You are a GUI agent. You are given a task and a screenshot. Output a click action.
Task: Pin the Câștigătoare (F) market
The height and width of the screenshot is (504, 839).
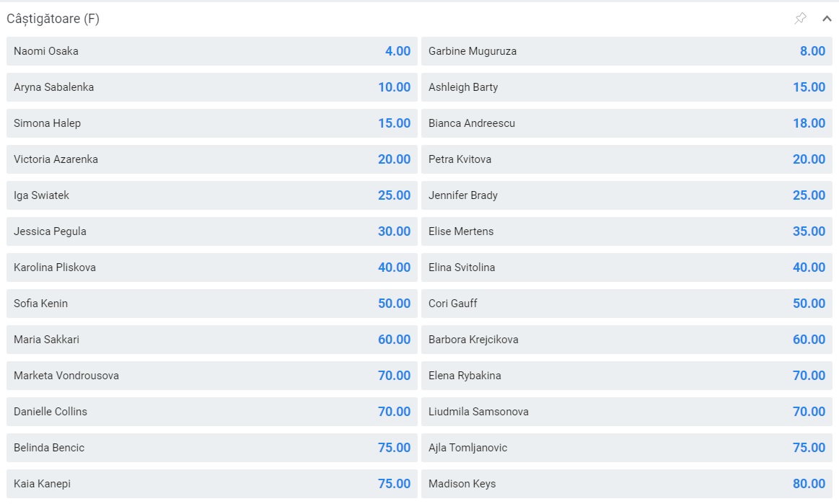pyautogui.click(x=800, y=19)
